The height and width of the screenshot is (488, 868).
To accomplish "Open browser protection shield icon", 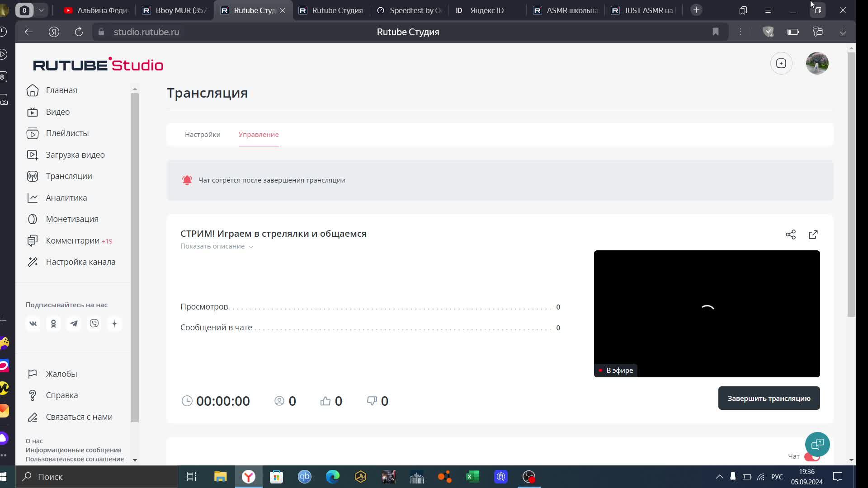I will point(768,32).
